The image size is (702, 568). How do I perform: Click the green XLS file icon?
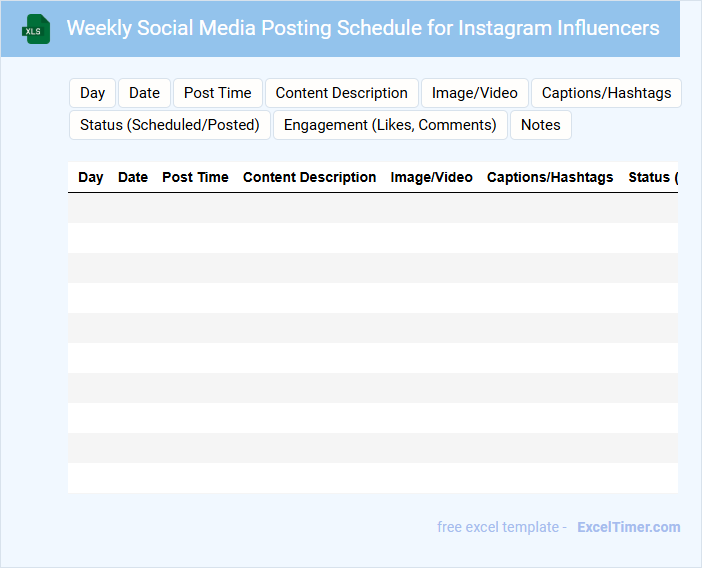click(x=36, y=29)
